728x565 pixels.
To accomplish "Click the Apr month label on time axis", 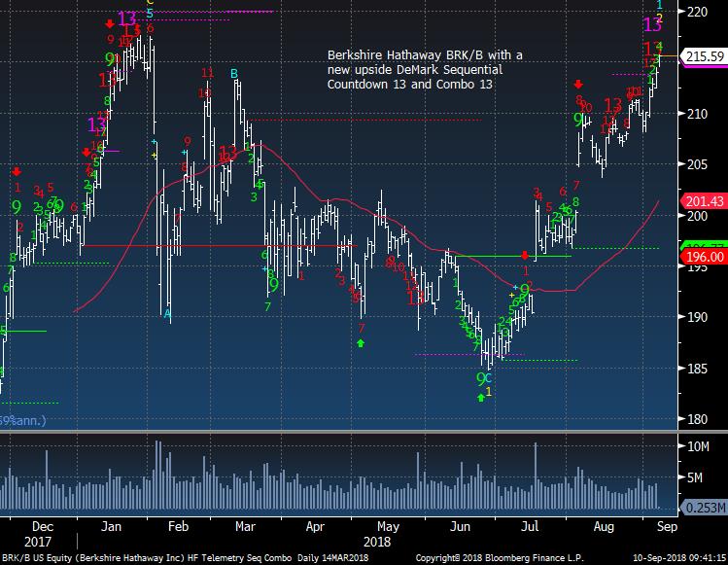I will [x=315, y=527].
